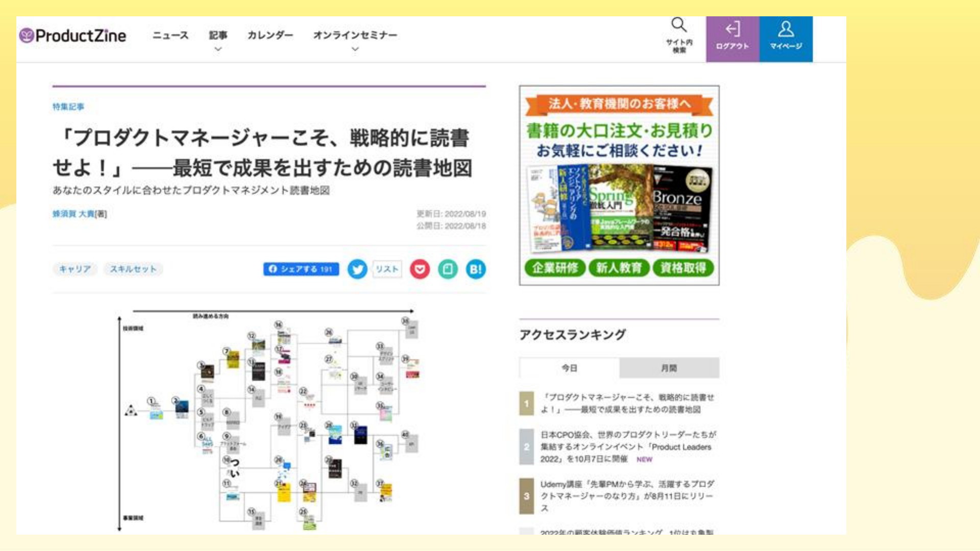Click 資格取得 button in ad

pos(683,268)
